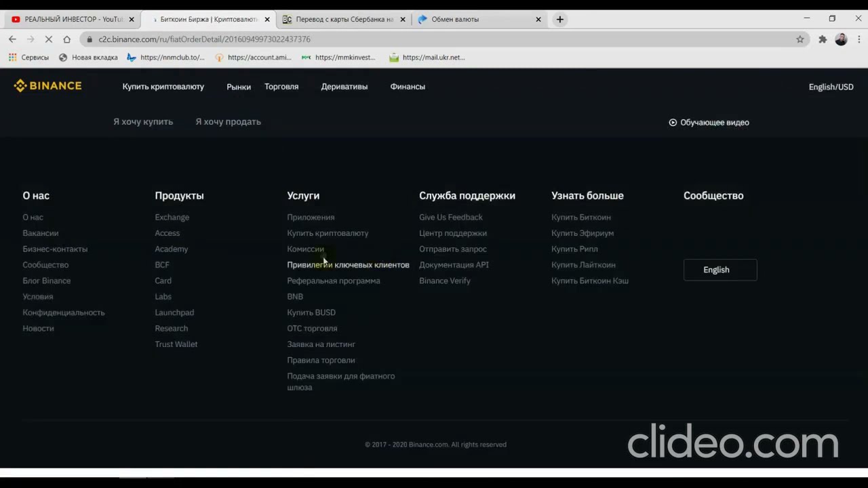Screen dimensions: 868x488
Task: Open the Вакансии footer link
Action: tap(41, 233)
